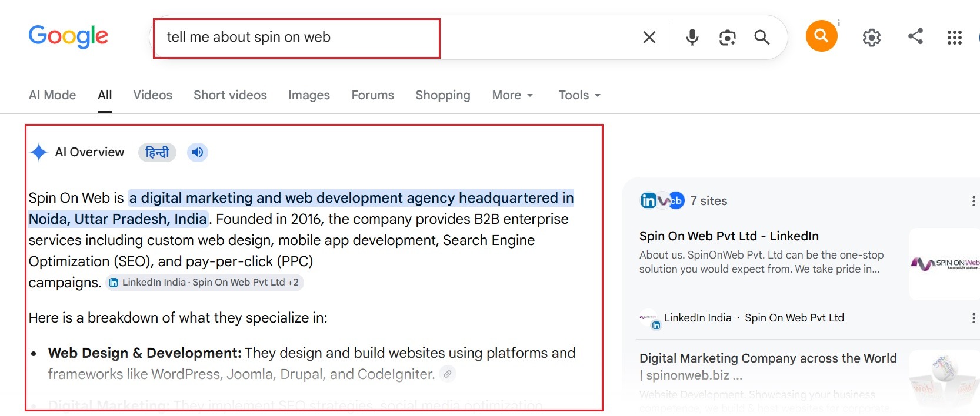Expand the More dropdown
Viewport: 980px width, 416px height.
(512, 95)
